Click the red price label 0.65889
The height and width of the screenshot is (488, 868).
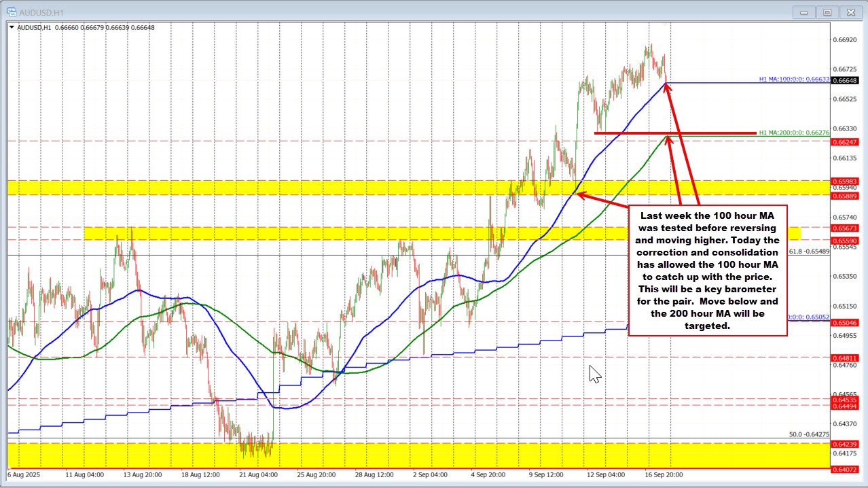(845, 195)
